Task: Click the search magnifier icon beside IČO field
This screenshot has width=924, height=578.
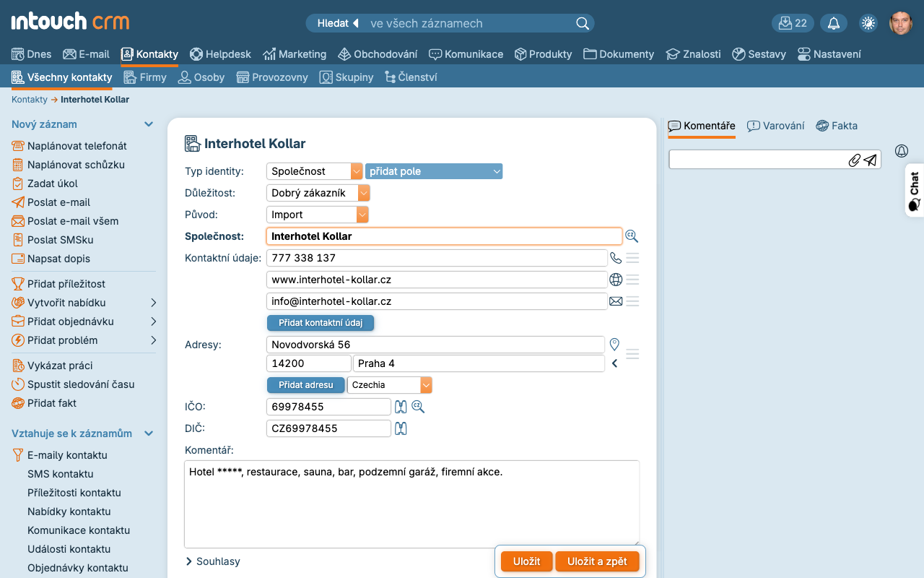Action: click(x=418, y=407)
